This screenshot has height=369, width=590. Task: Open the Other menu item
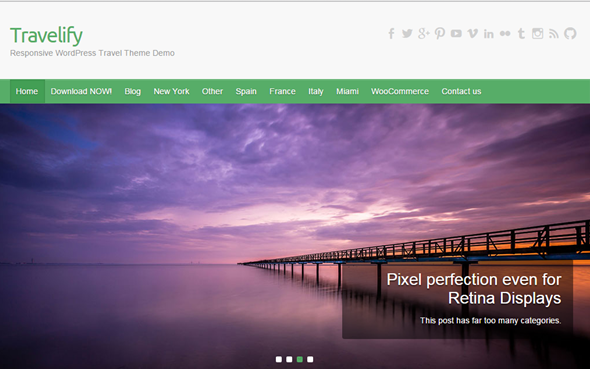pyautogui.click(x=212, y=91)
